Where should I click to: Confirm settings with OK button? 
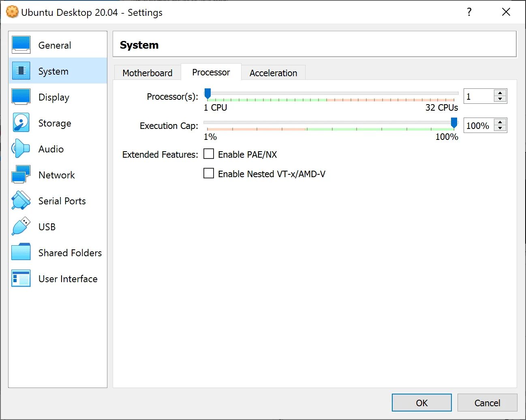pyautogui.click(x=422, y=403)
